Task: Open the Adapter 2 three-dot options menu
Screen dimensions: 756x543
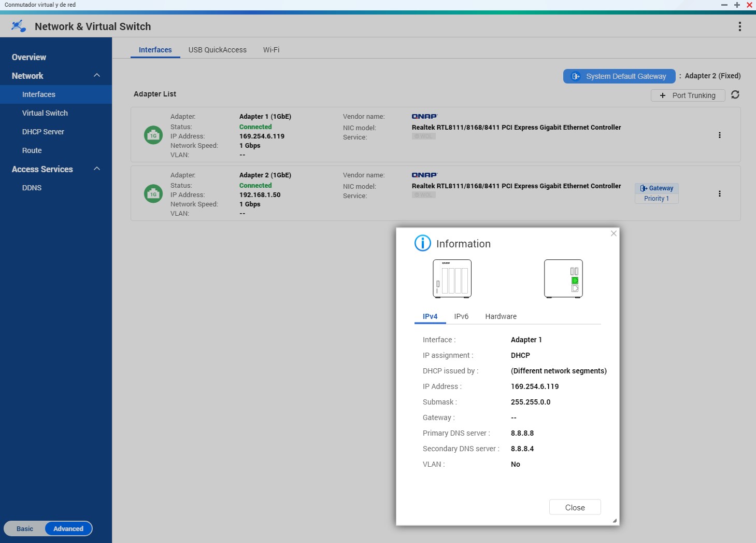Action: [719, 194]
